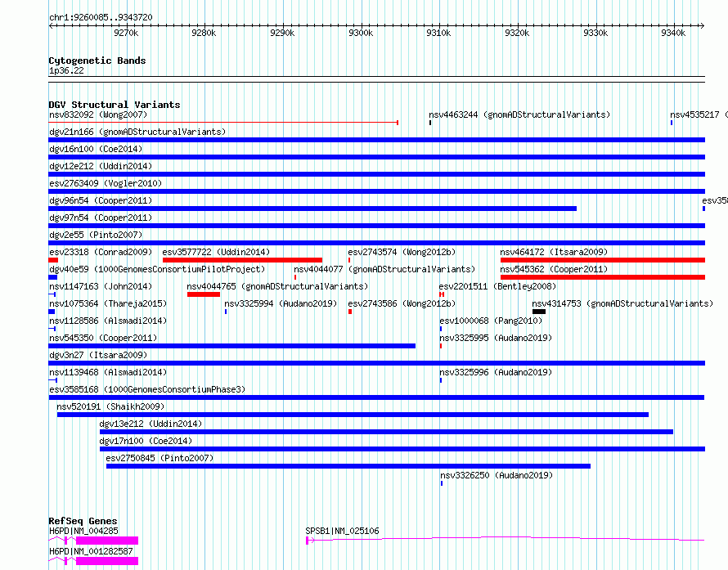Click the H6PD|NM_004285 gene label
This screenshot has width=728, height=570.
(x=83, y=531)
